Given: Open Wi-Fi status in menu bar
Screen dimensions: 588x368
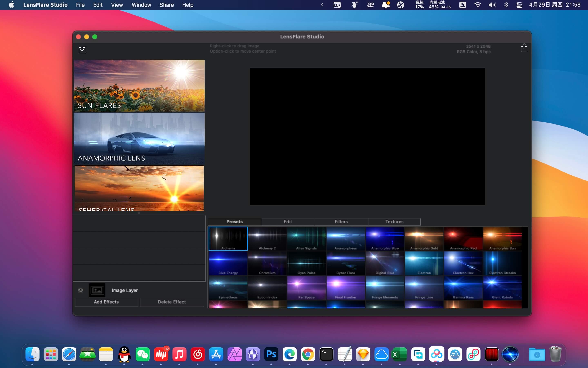Looking at the screenshot, I should tap(478, 5).
